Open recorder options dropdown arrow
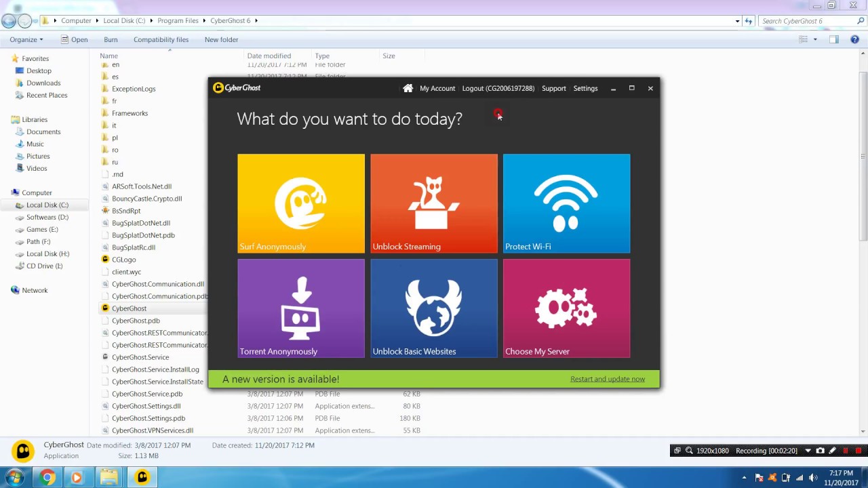This screenshot has width=868, height=488. point(808,451)
